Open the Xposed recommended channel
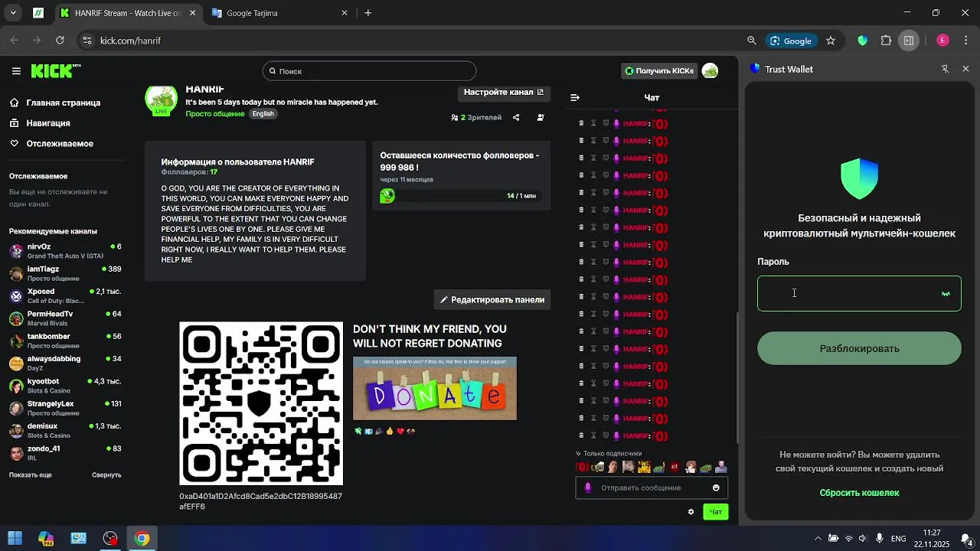 (x=65, y=295)
